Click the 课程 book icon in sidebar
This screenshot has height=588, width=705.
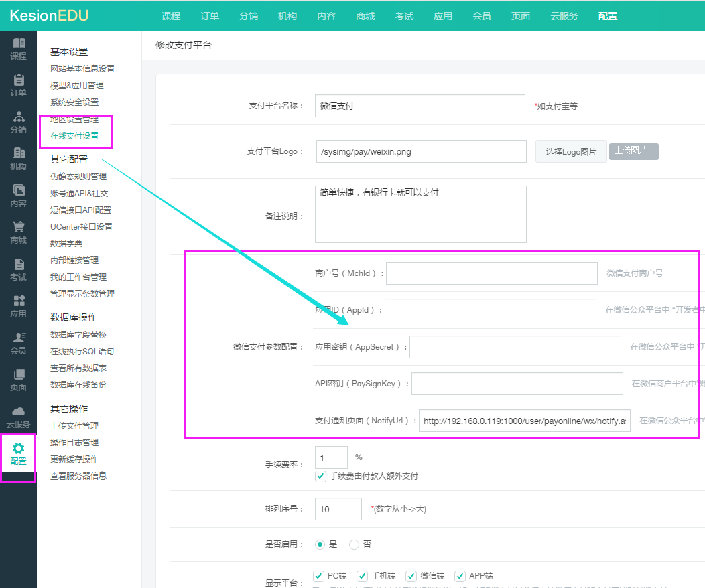click(x=18, y=44)
